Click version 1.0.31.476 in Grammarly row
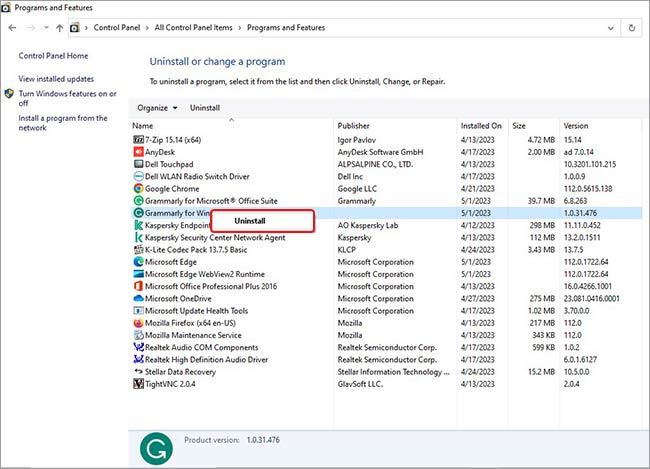 pyautogui.click(x=580, y=213)
